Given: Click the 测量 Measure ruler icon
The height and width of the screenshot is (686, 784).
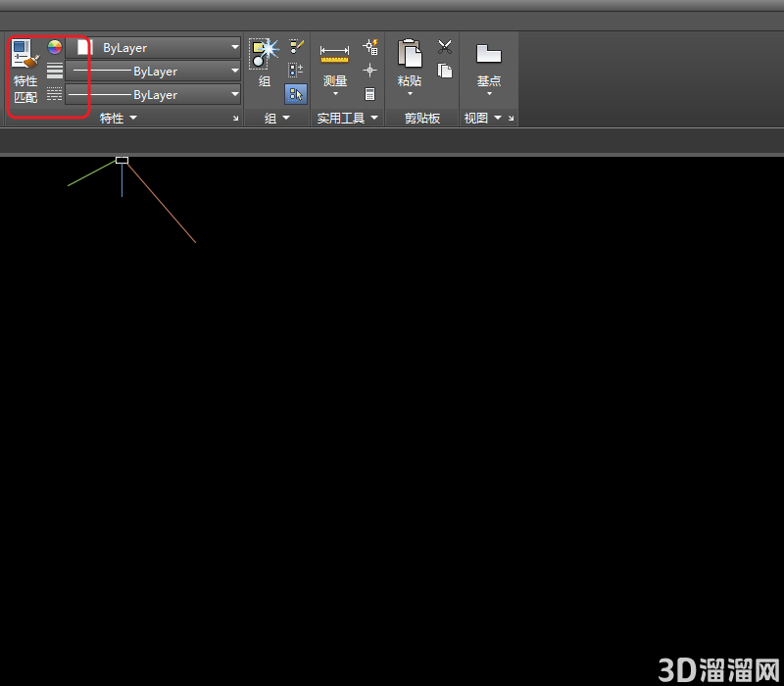Looking at the screenshot, I should pyautogui.click(x=334, y=54).
